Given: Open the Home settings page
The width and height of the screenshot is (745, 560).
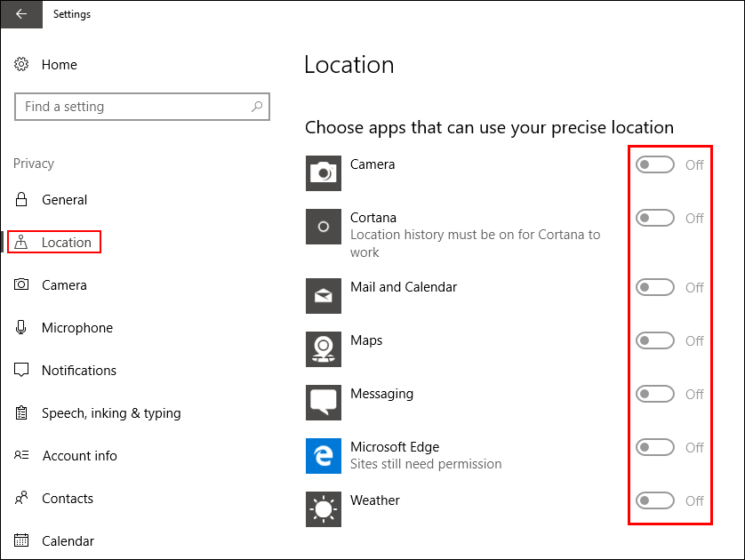Looking at the screenshot, I should point(60,65).
